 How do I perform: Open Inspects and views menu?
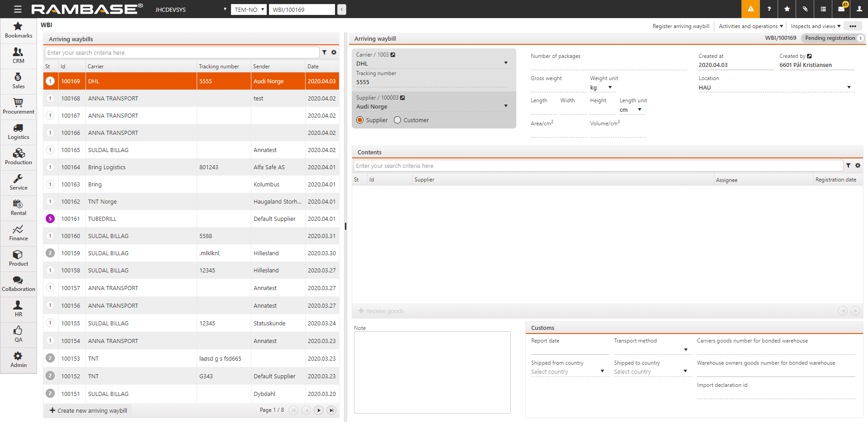816,26
